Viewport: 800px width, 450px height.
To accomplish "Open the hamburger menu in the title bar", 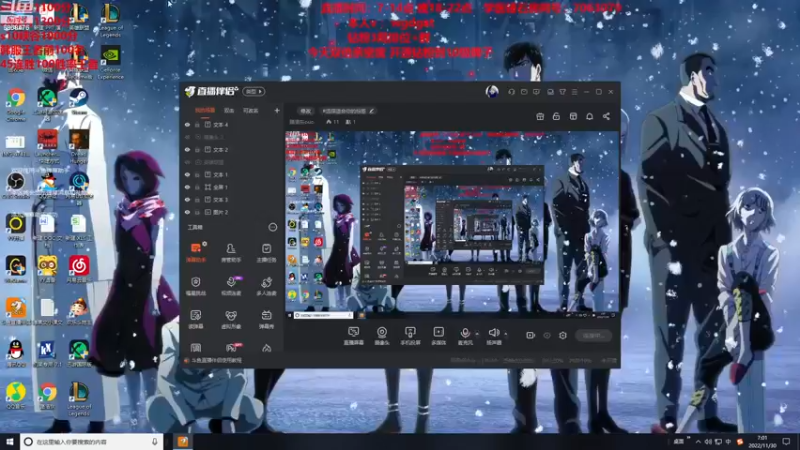I will [x=574, y=92].
